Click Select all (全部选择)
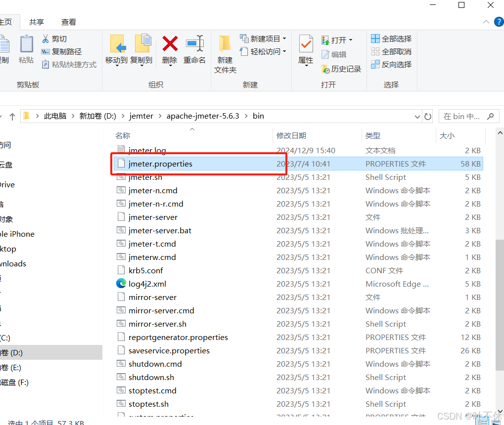 coord(391,39)
